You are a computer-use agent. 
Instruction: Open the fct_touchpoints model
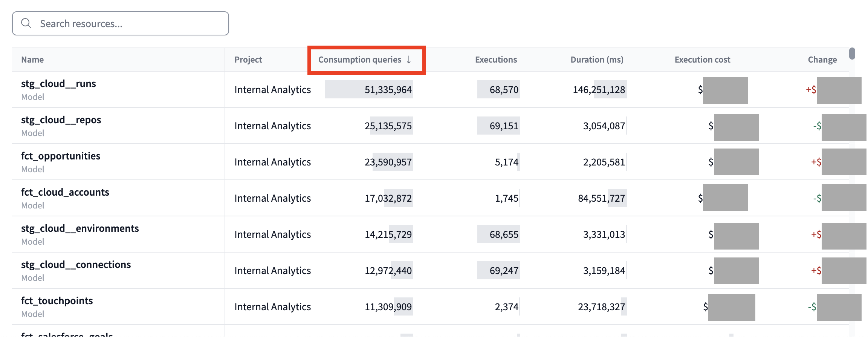(57, 300)
